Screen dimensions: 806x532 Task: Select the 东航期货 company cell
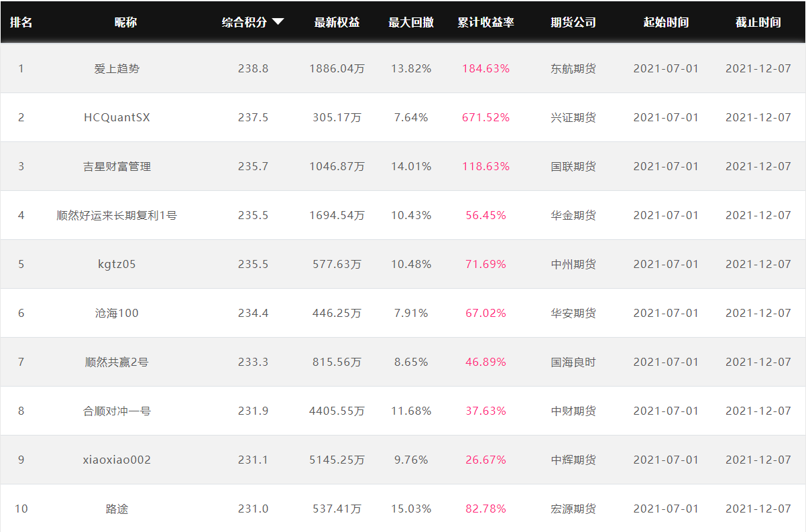click(573, 68)
